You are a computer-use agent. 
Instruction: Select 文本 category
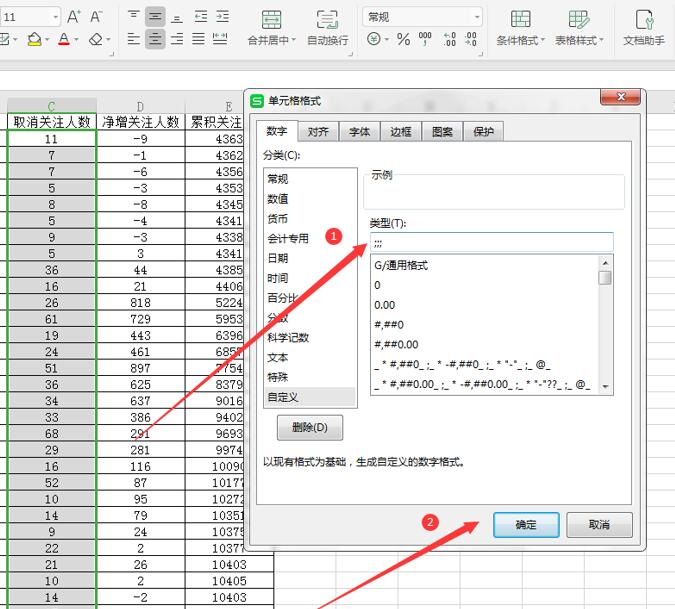click(x=310, y=357)
